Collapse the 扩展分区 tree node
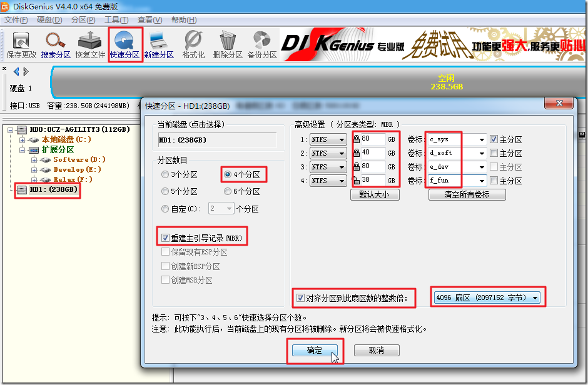 (x=22, y=150)
